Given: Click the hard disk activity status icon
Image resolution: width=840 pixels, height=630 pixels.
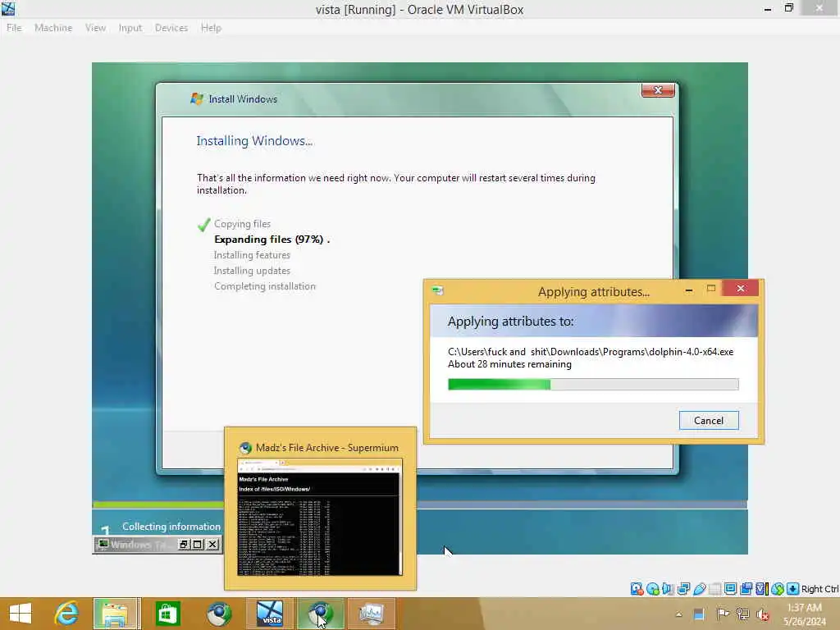Looking at the screenshot, I should click(637, 589).
